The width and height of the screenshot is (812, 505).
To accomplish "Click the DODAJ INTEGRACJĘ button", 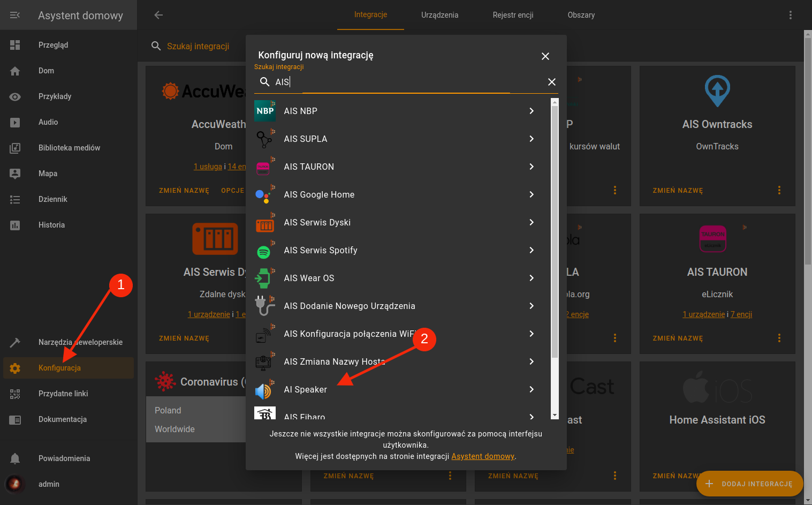I will 749,484.
